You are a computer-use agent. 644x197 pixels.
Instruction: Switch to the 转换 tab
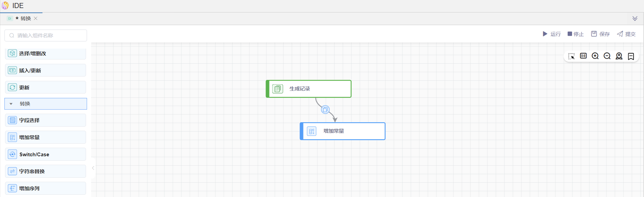point(26,19)
